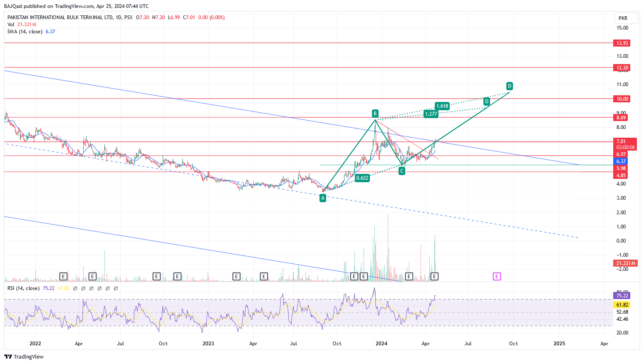This screenshot has width=644, height=364.
Task: Click the 0.622 retracement ratio label
Action: 362,178
